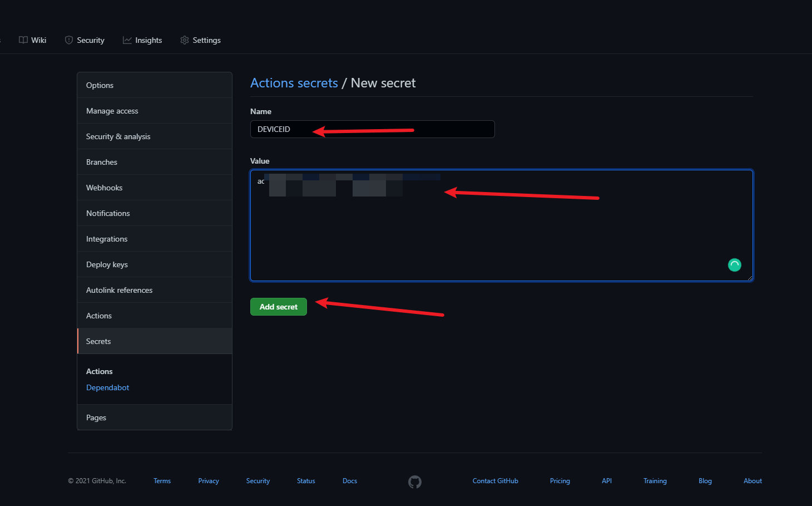The height and width of the screenshot is (506, 812).
Task: Switch to the Insights tab
Action: (142, 40)
